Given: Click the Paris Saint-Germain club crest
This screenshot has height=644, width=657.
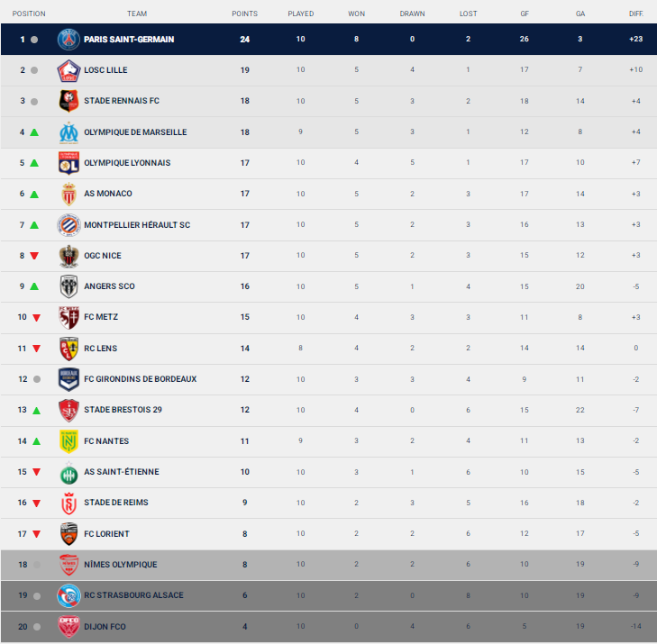Looking at the screenshot, I should 68,40.
